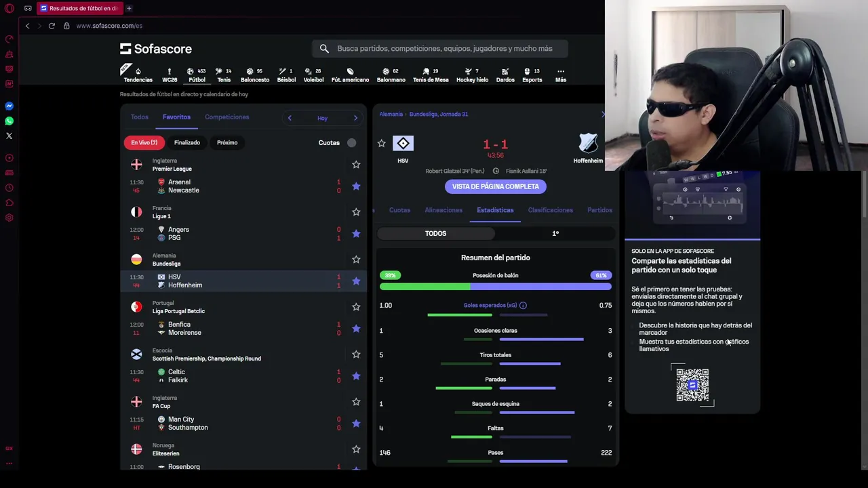Open Messenger in the Opera sidebar
This screenshot has height=488, width=868.
(9, 106)
